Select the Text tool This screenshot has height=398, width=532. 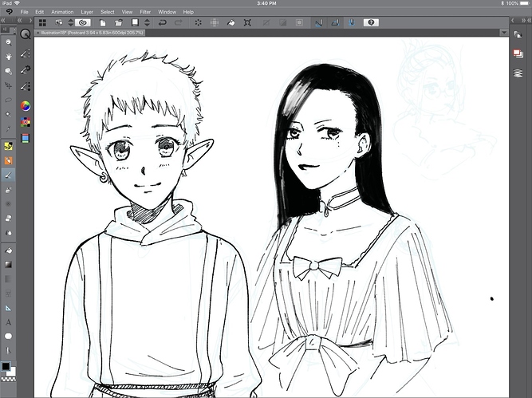8,321
